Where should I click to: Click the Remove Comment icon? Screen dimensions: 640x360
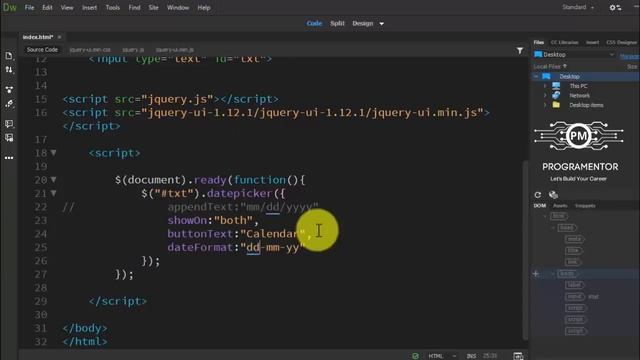(x=9, y=138)
